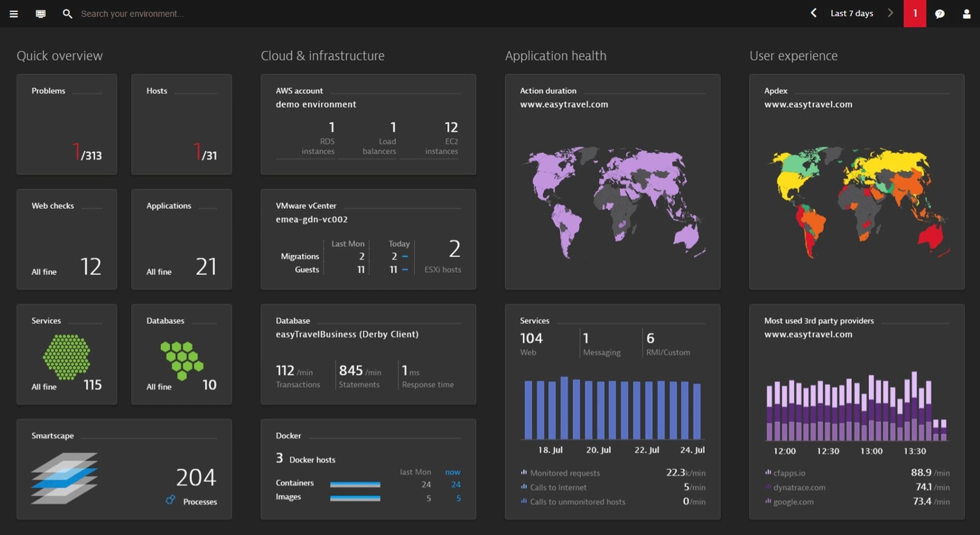980x535 pixels.
Task: Click the forward navigation arrow
Action: (x=890, y=13)
